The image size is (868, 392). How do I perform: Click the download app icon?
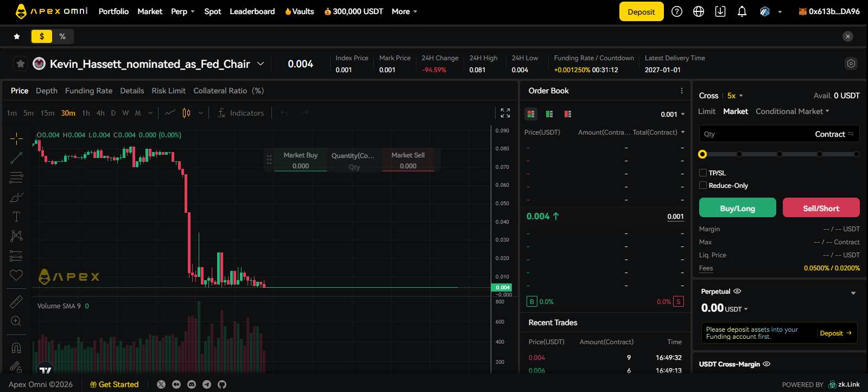(x=720, y=11)
